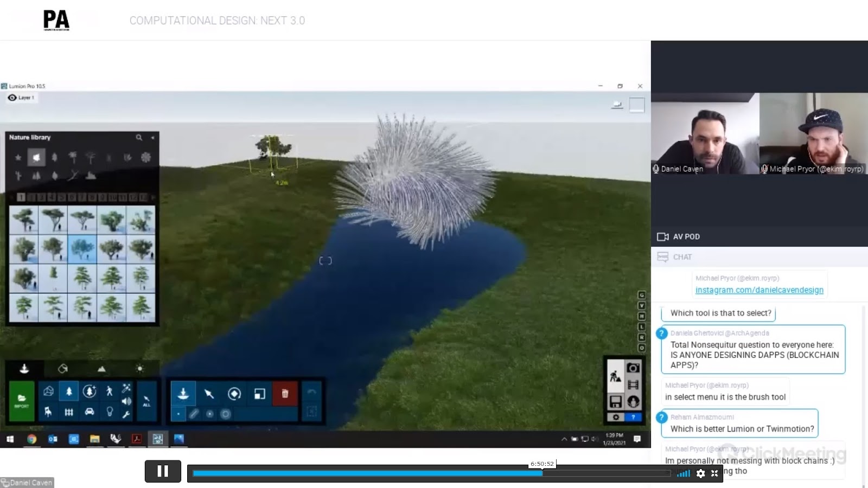Open the Indoor chair objects category
Image resolution: width=868 pixels, height=488 pixels.
pos(48,412)
